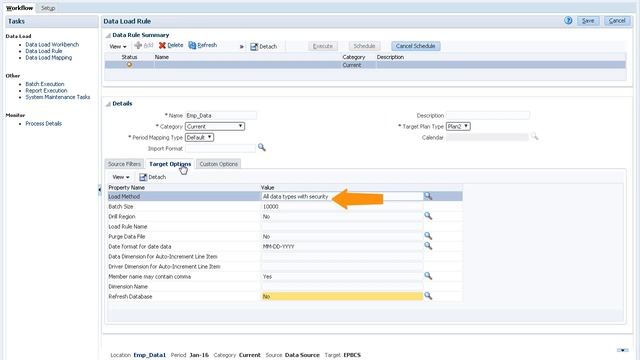Open Drill Region value lookup icon

[428, 216]
